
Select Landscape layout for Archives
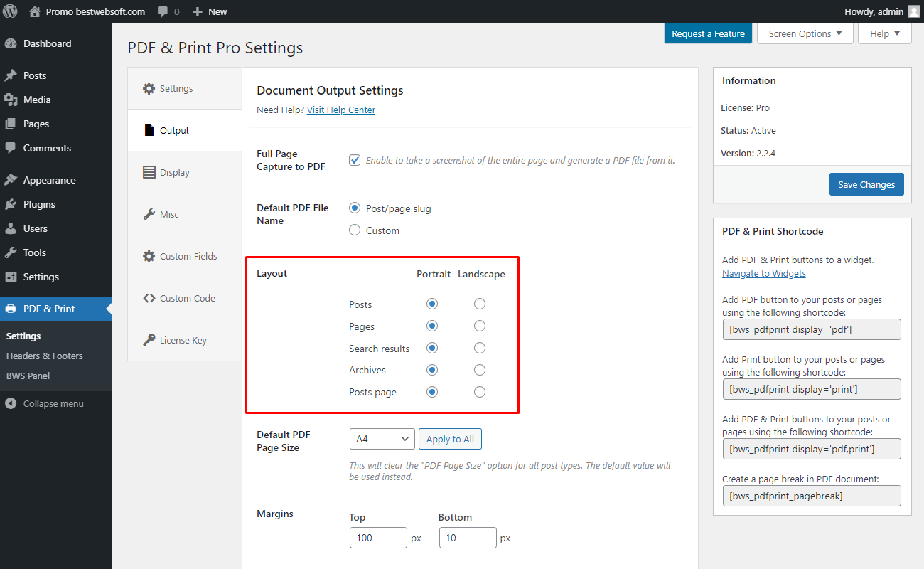[480, 370]
